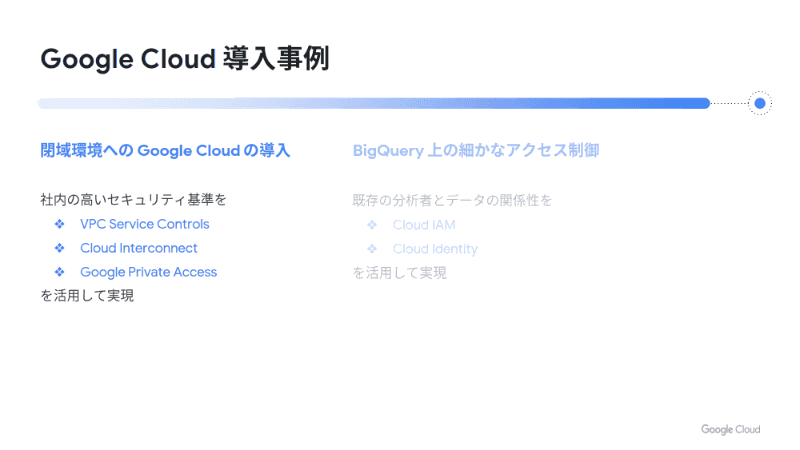Click the diamond bullet beside Cloud Interconnect
Screen dimensions: 800x450
pyautogui.click(x=59, y=248)
